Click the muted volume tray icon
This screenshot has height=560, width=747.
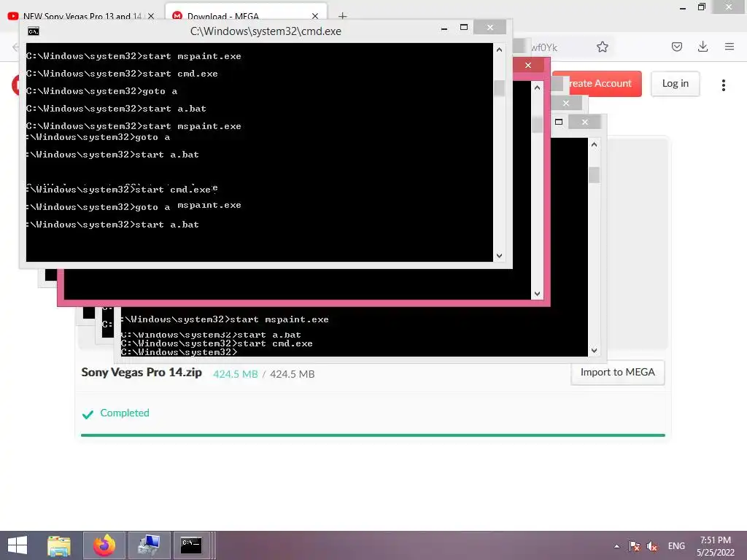[652, 546]
